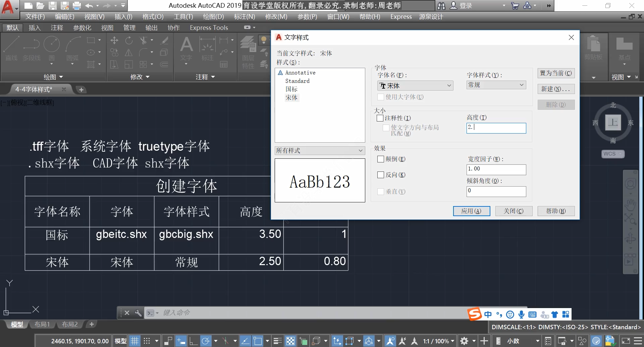Switch to the Insert (插入) ribbon tab
644x347 pixels.
[x=35, y=28]
